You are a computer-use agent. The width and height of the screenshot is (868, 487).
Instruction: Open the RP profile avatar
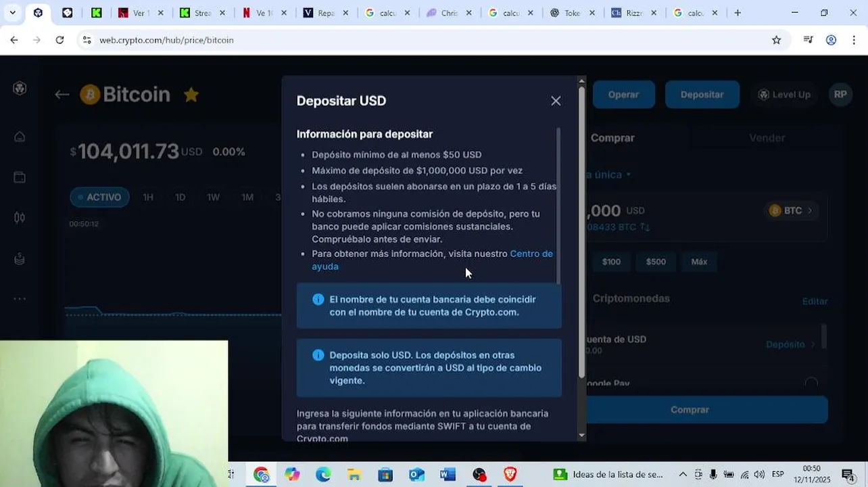click(840, 95)
